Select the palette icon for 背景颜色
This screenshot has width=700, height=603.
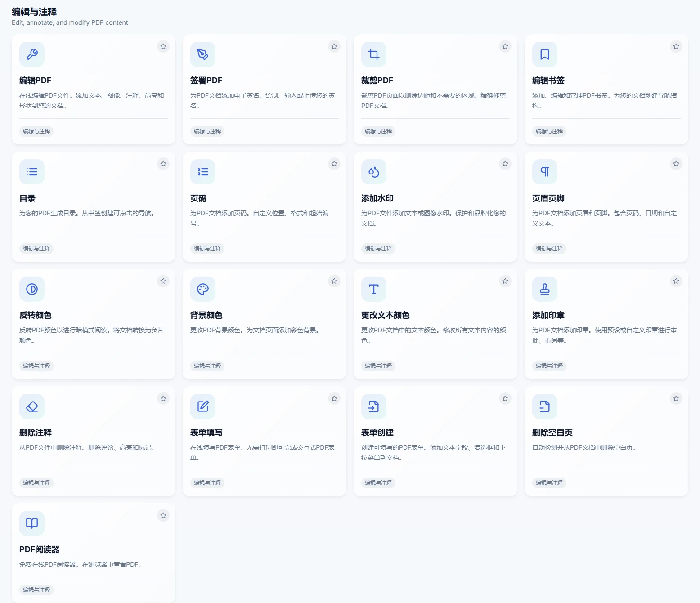pyautogui.click(x=203, y=289)
